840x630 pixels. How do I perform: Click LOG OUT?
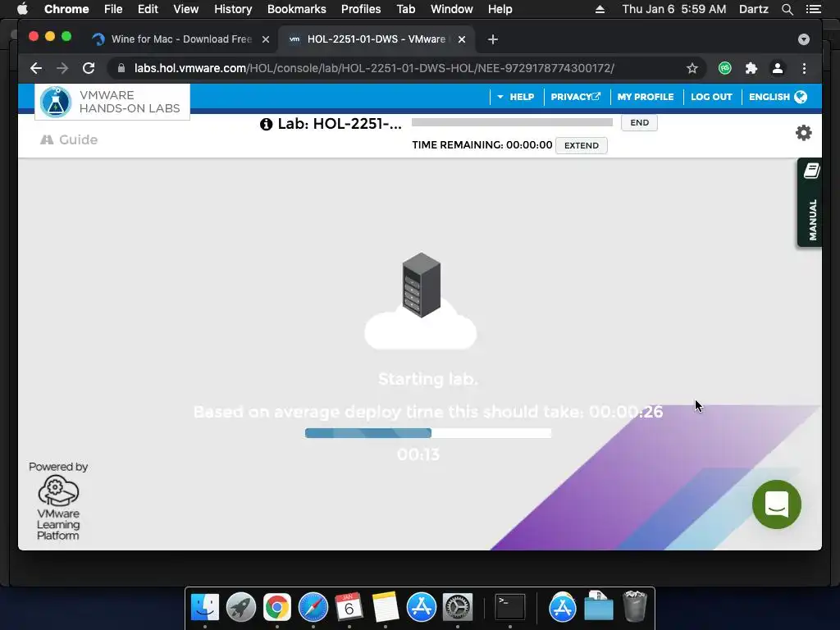[x=711, y=97]
